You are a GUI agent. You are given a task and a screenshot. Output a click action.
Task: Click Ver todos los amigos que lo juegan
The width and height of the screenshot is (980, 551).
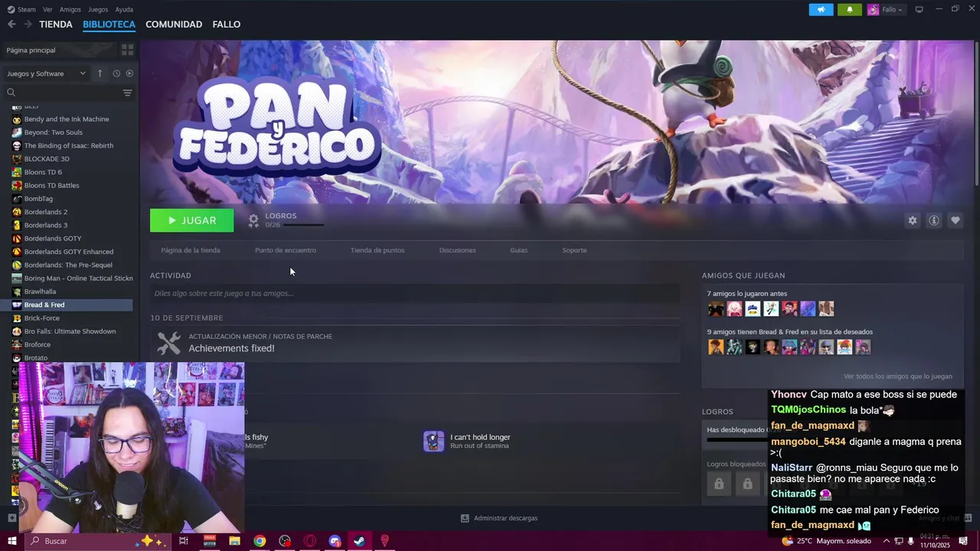pyautogui.click(x=898, y=377)
